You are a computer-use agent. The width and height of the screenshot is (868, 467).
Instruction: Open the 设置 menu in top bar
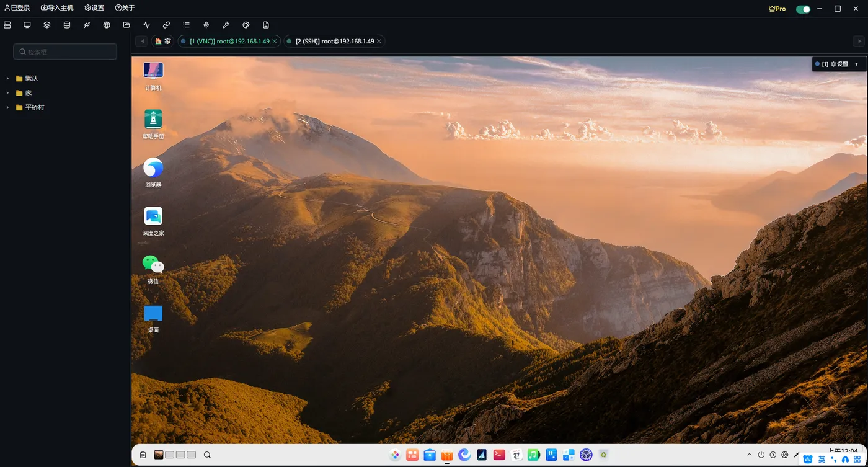[x=94, y=8]
